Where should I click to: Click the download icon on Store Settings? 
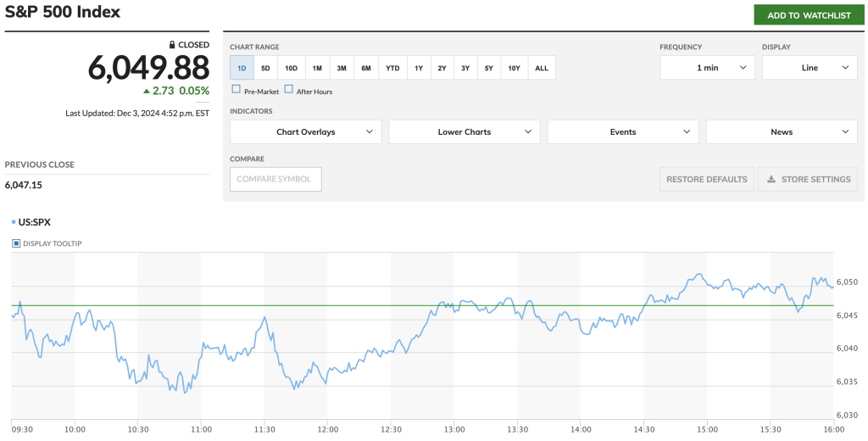[771, 179]
